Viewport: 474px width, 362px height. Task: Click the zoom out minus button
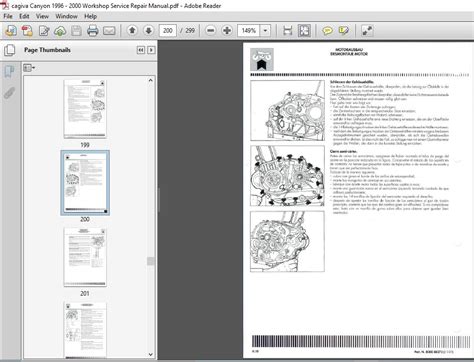click(x=211, y=31)
